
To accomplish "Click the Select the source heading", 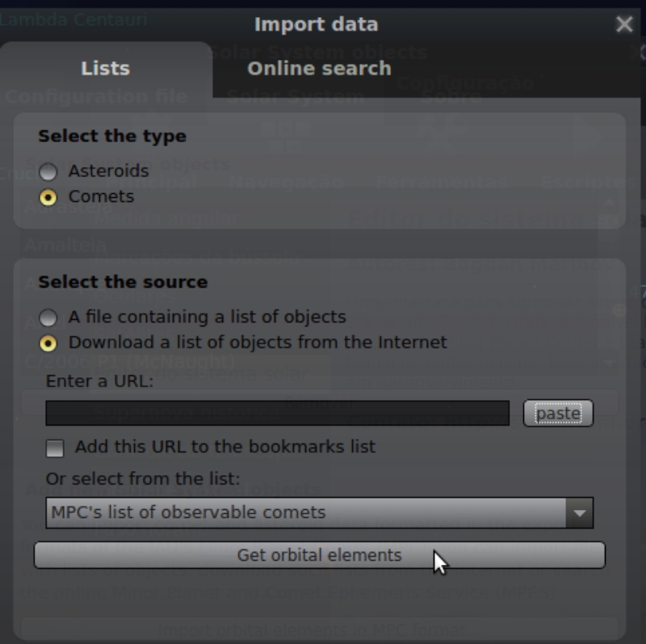I will [123, 283].
